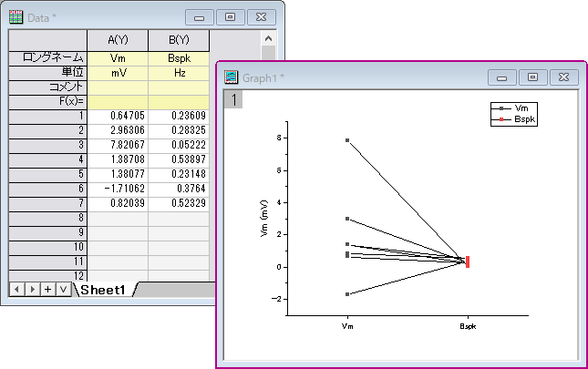This screenshot has width=588, height=369.
Task: Select cell with value 0.23148
Action: click(x=179, y=174)
